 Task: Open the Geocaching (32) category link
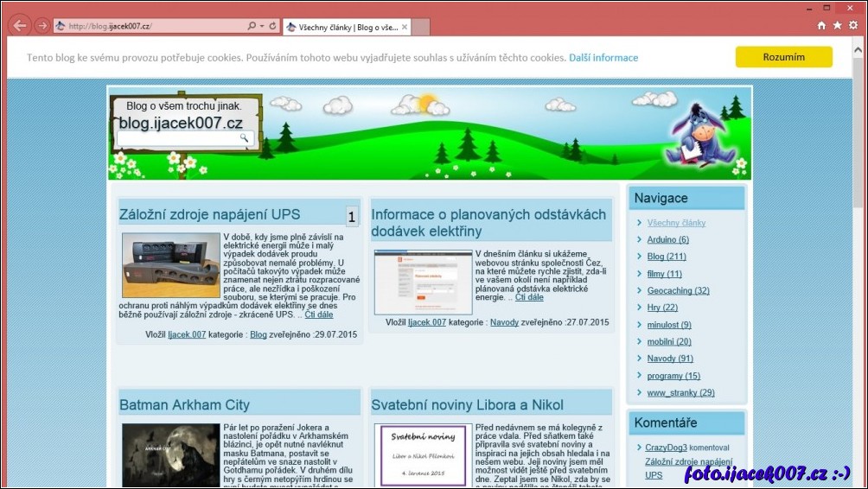pos(678,290)
